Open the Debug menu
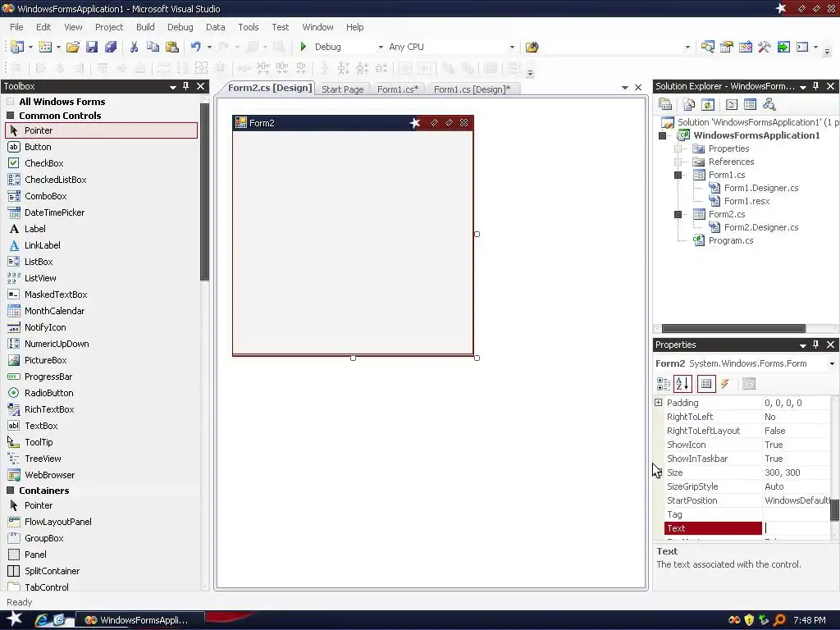 point(180,27)
